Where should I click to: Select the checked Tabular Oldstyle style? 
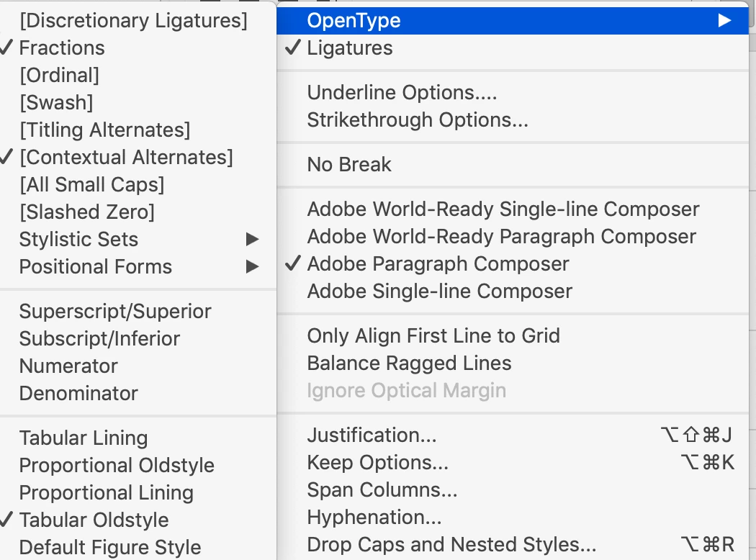tap(138, 520)
